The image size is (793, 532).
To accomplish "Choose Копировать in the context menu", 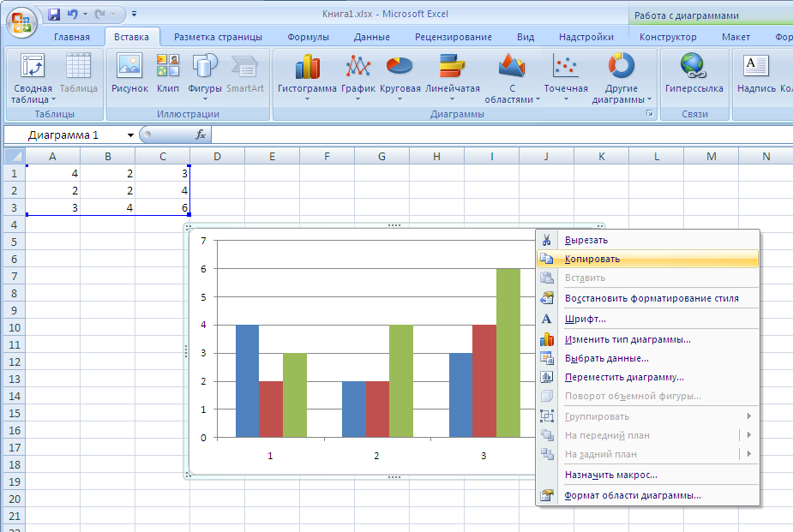I will [x=647, y=259].
